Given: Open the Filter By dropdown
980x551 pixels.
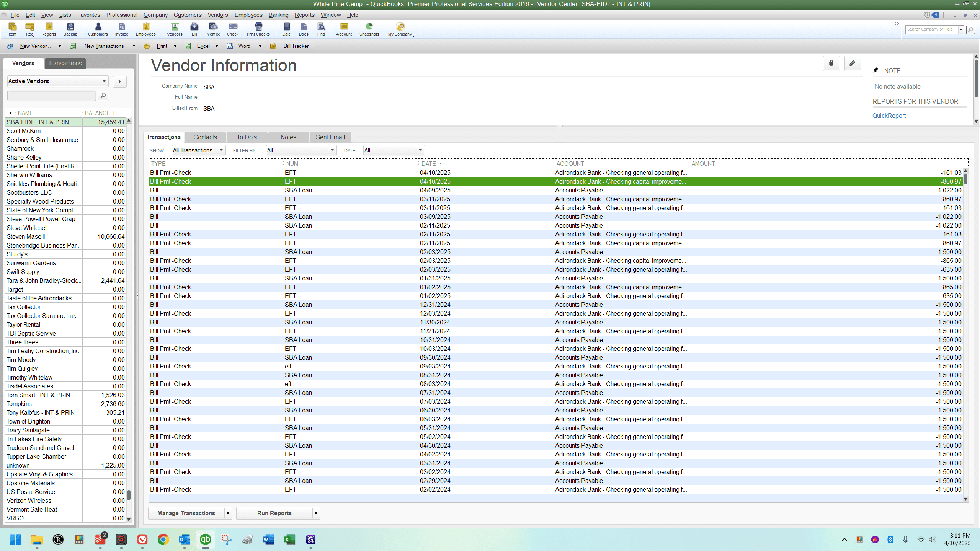Looking at the screenshot, I should [x=301, y=150].
